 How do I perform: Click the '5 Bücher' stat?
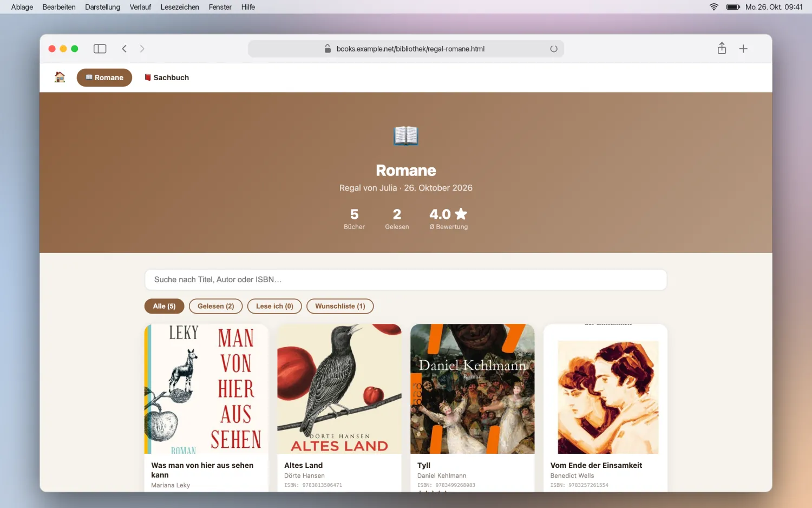point(354,219)
